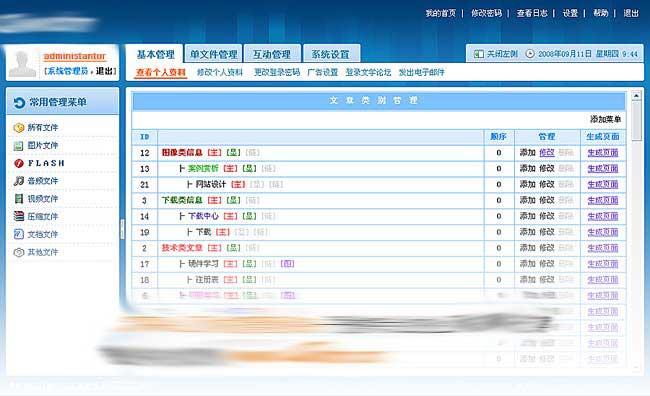Viewport: 650px width, 396px height.
Task: Click 添加 in row ID 3
Action: [x=527, y=201]
